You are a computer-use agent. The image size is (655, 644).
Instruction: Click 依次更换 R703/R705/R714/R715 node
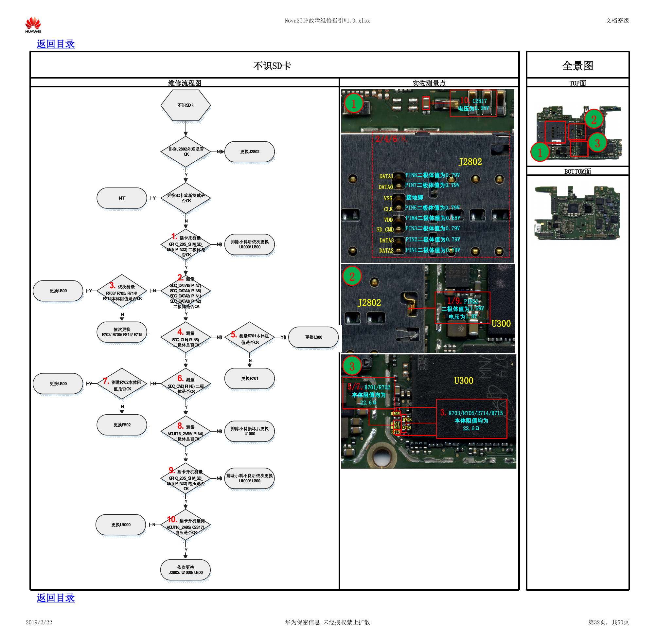click(122, 332)
